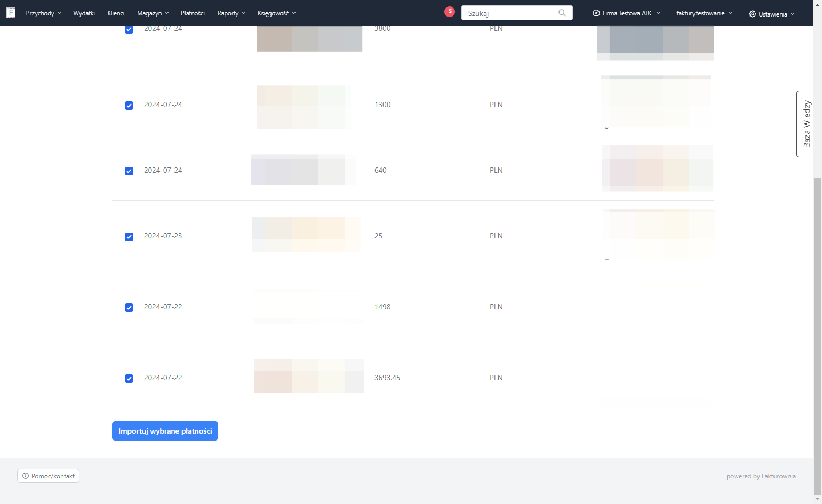Click the date 2024-07-23 cell

point(163,236)
